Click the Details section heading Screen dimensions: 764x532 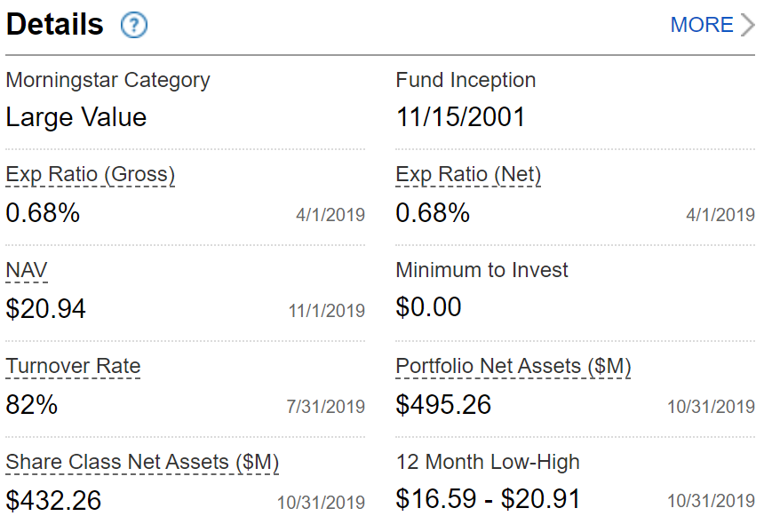[55, 25]
